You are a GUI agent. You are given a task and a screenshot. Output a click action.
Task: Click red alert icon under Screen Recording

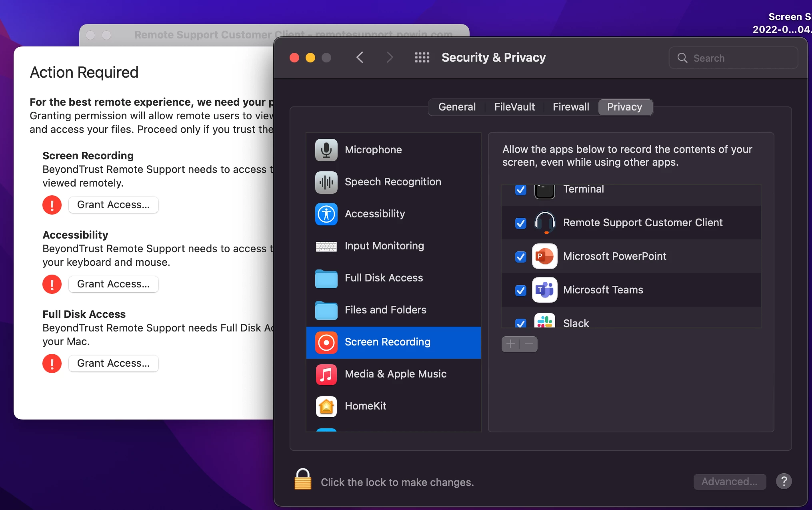click(x=52, y=205)
